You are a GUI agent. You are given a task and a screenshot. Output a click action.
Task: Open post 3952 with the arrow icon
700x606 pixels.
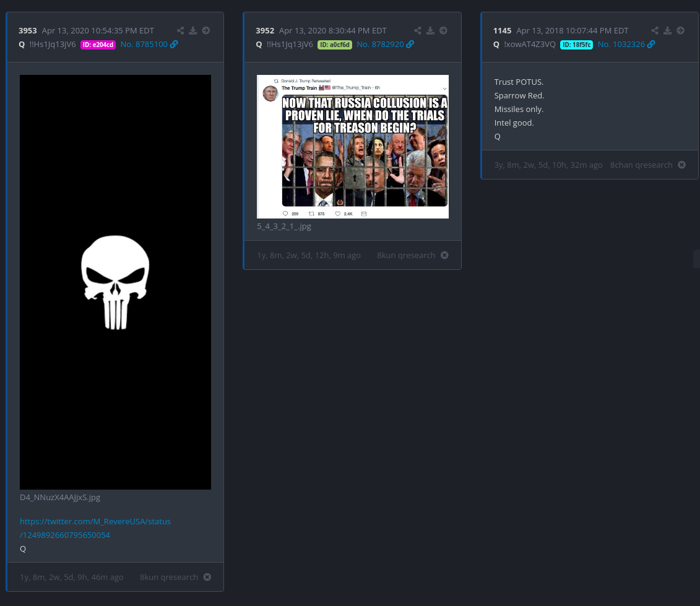[443, 30]
